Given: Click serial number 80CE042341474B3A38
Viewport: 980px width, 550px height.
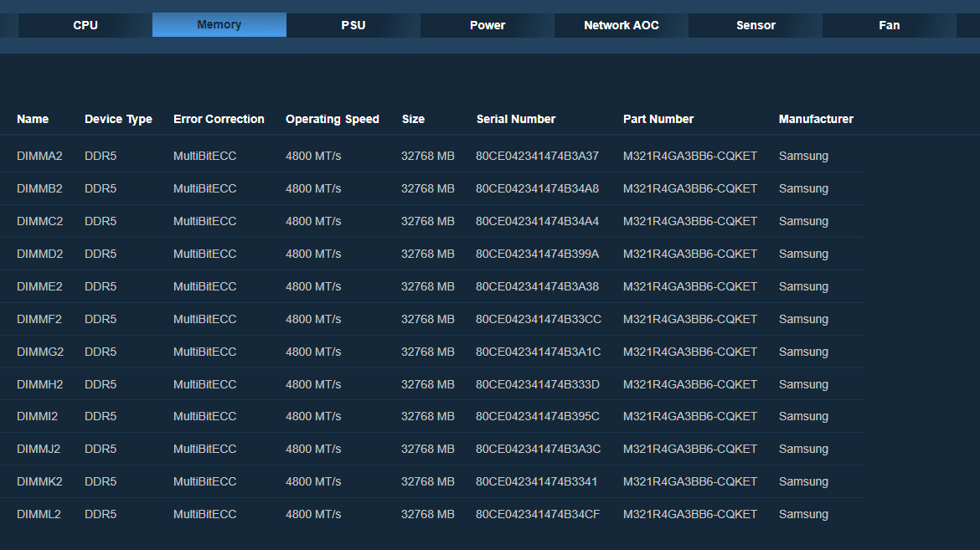Looking at the screenshot, I should coord(537,286).
